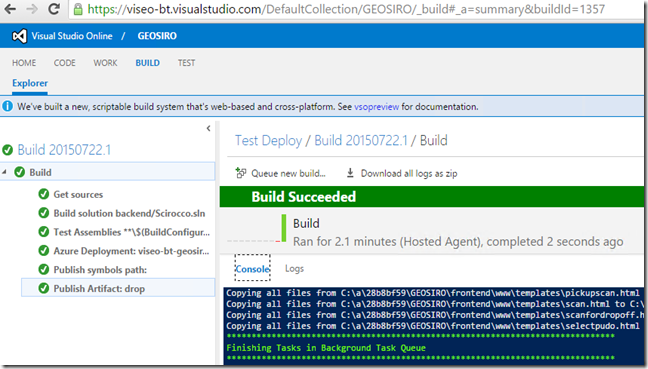
Task: Open the CODE hub
Action: 64,63
